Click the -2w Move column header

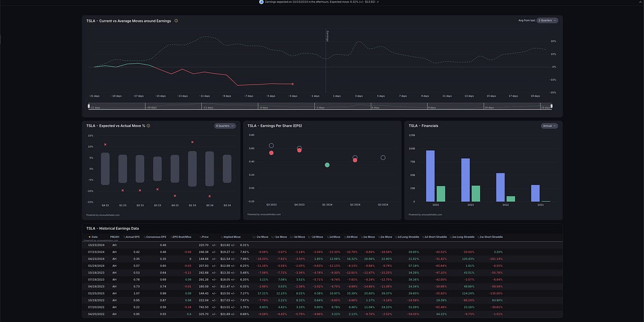pyautogui.click(x=261, y=237)
